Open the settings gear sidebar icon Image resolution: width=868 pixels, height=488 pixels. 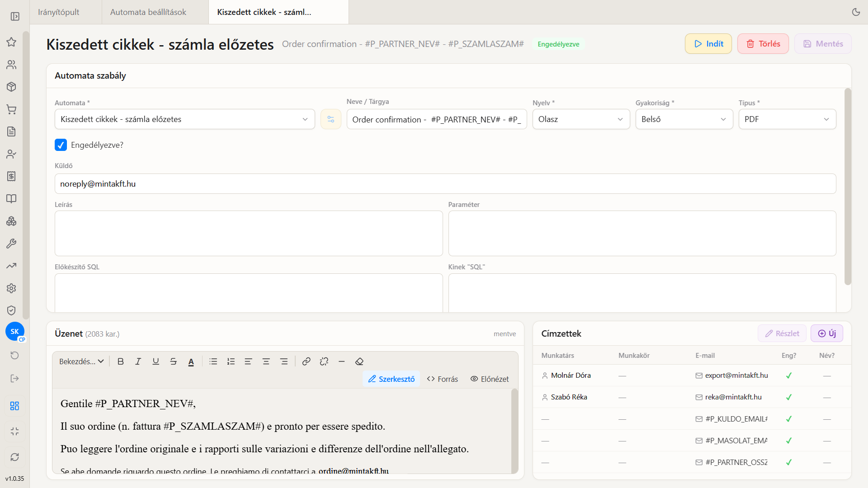(x=11, y=288)
